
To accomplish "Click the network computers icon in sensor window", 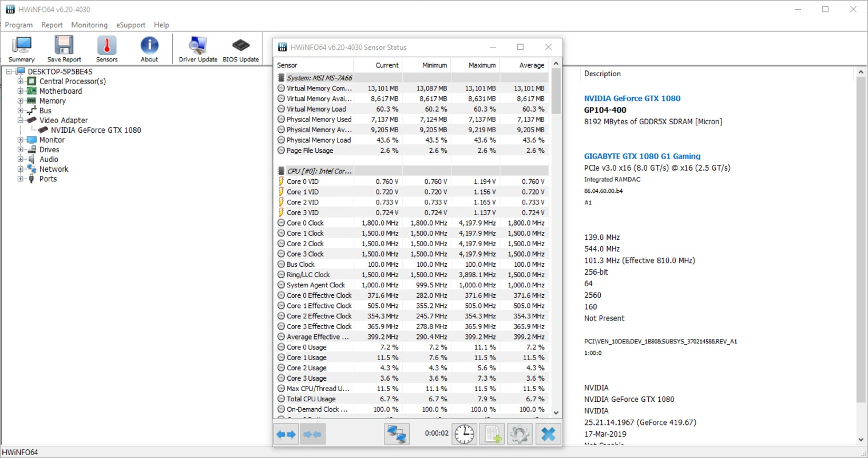I will [x=397, y=435].
